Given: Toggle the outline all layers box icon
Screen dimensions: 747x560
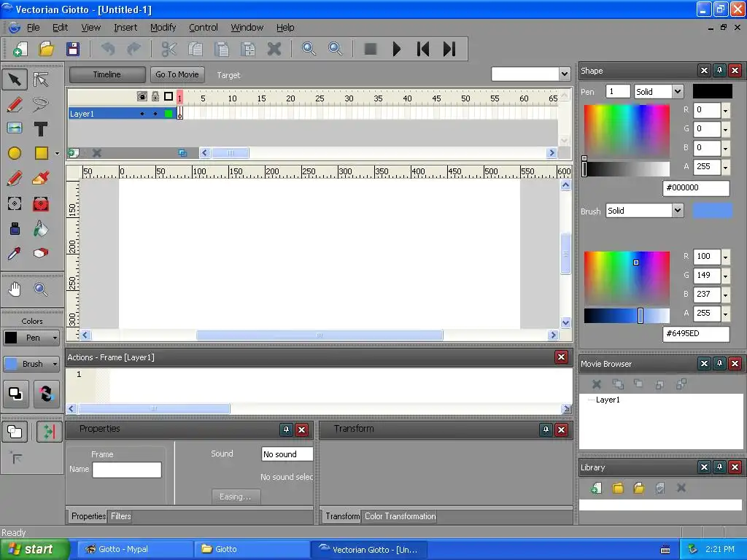Looking at the screenshot, I should pos(169,97).
